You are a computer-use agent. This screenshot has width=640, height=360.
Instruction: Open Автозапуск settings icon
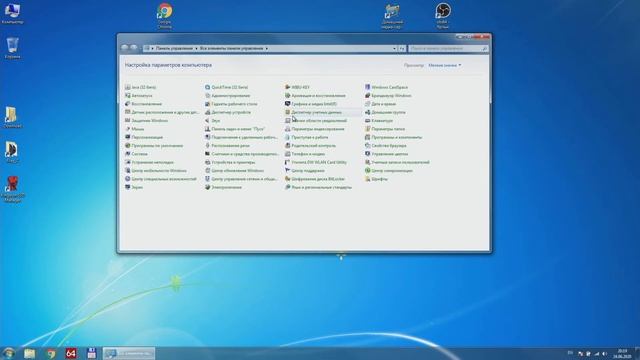pyautogui.click(x=128, y=96)
